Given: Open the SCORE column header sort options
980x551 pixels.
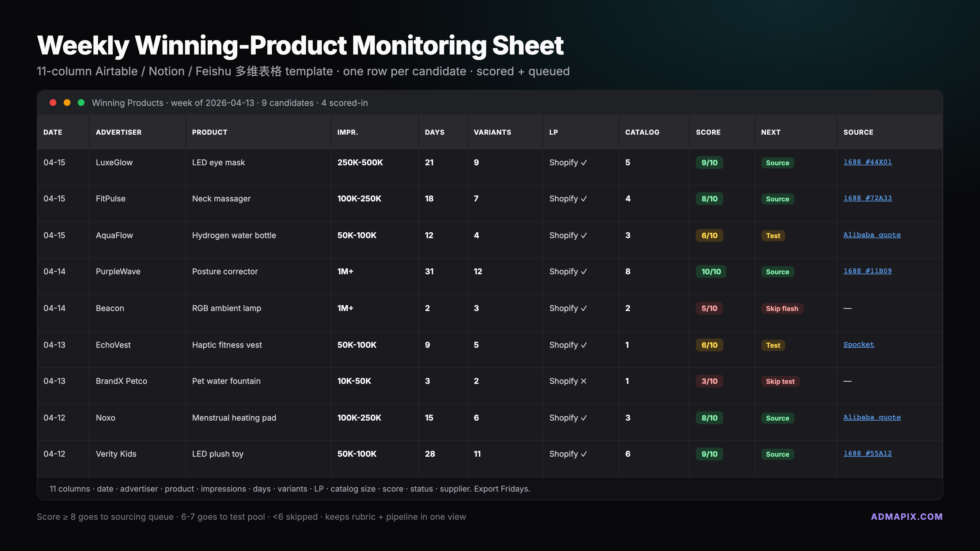Looking at the screenshot, I should [x=708, y=132].
